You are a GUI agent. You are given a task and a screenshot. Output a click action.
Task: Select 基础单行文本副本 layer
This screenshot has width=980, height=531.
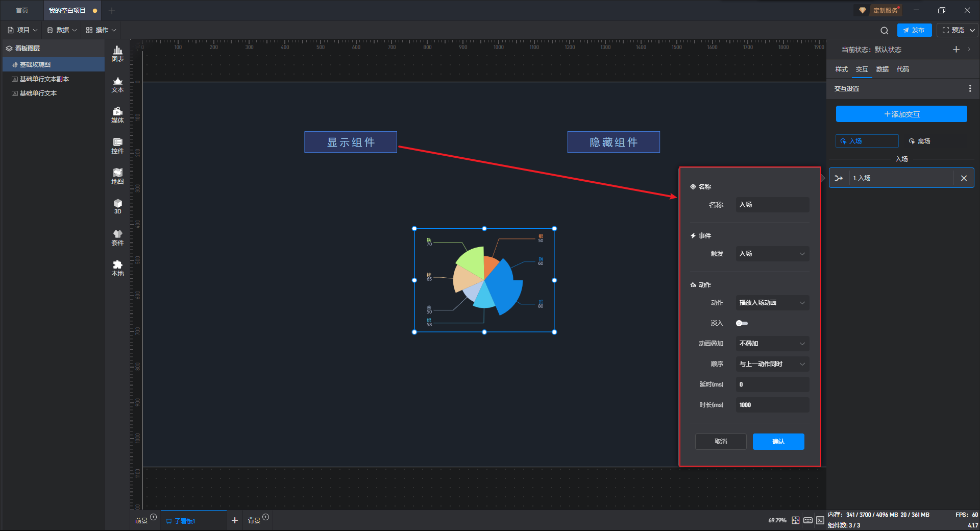[44, 79]
